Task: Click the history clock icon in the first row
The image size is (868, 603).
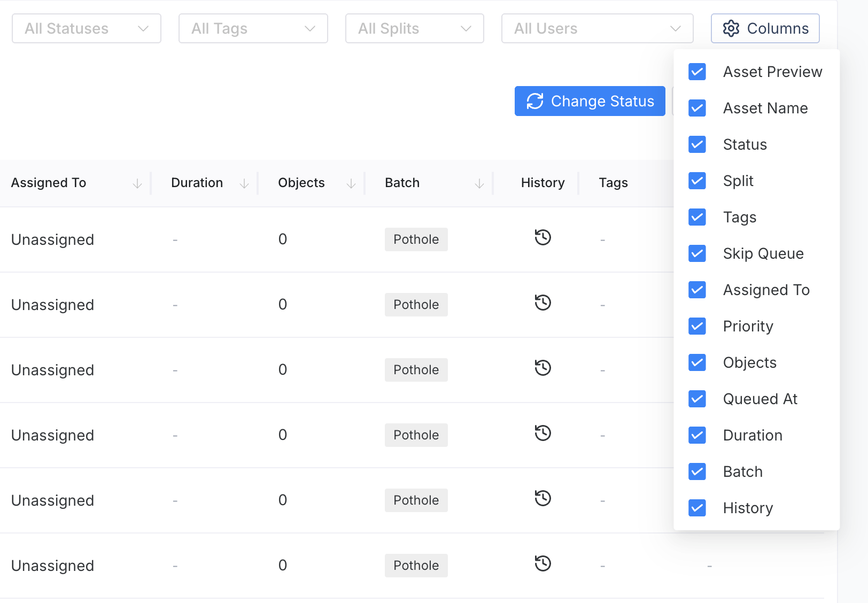Action: coord(542,238)
